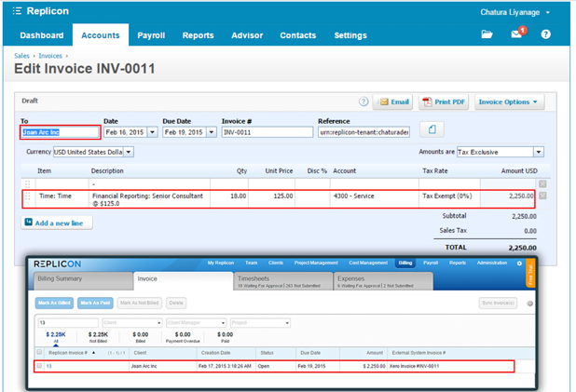This screenshot has width=576, height=392.
Task: Open the files folder icon in header
Action: [487, 34]
